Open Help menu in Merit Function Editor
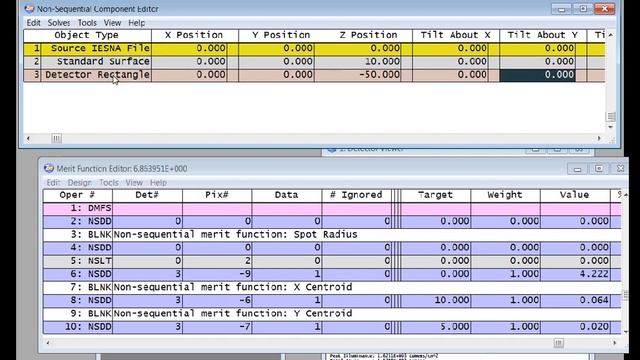Viewport: 640px width, 360px height. click(x=158, y=182)
